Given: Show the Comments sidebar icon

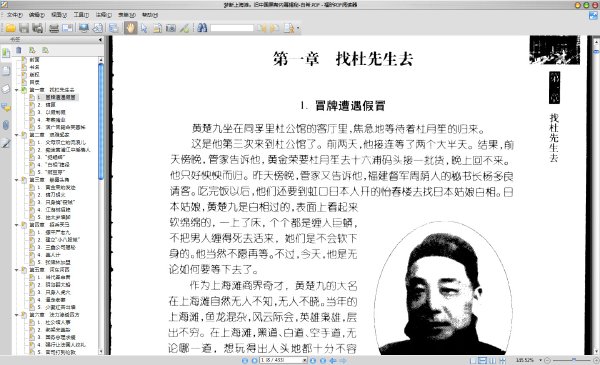Looking at the screenshot, I should point(6,107).
